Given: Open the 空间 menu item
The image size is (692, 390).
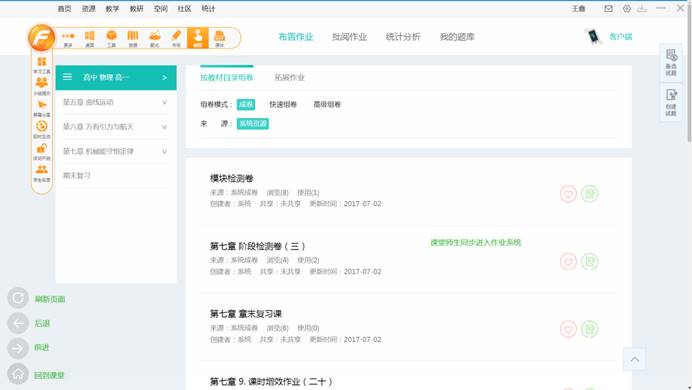Looking at the screenshot, I should [x=161, y=8].
